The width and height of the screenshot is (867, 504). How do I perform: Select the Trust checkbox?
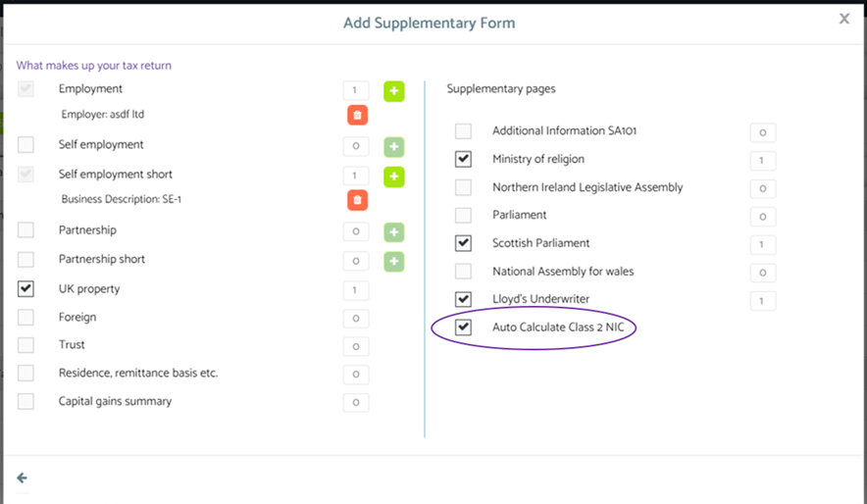[26, 345]
